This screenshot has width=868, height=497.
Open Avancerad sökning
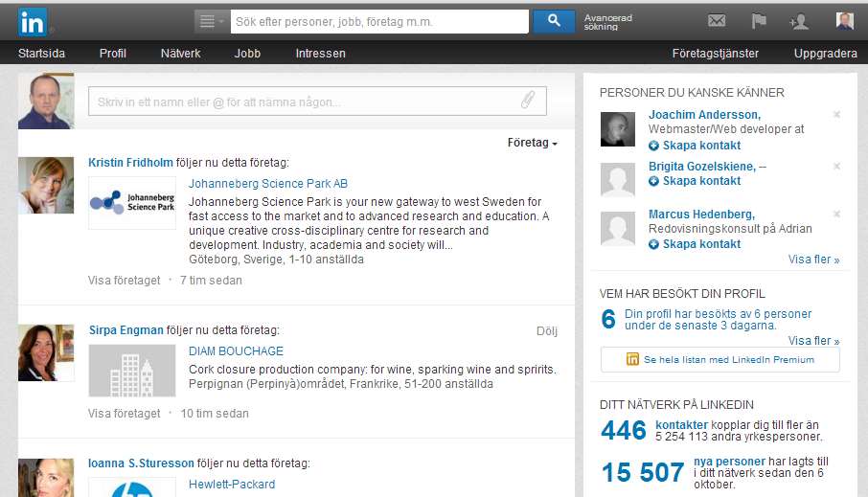pos(607,22)
